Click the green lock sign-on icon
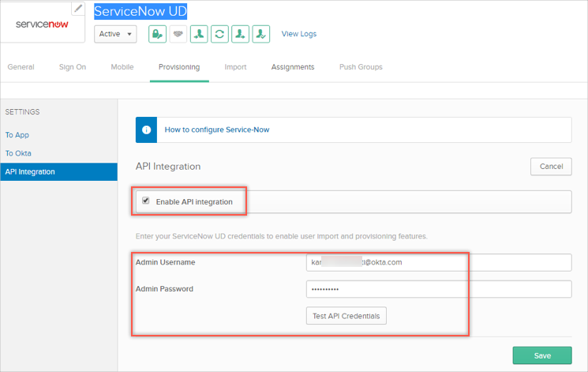 pos(158,34)
